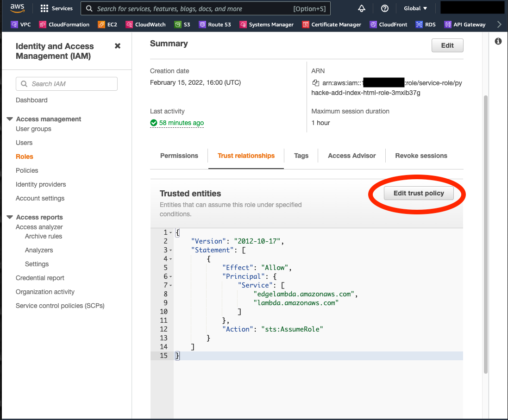508x420 pixels.
Task: Fold the Statement array on line 3
Action: click(171, 251)
